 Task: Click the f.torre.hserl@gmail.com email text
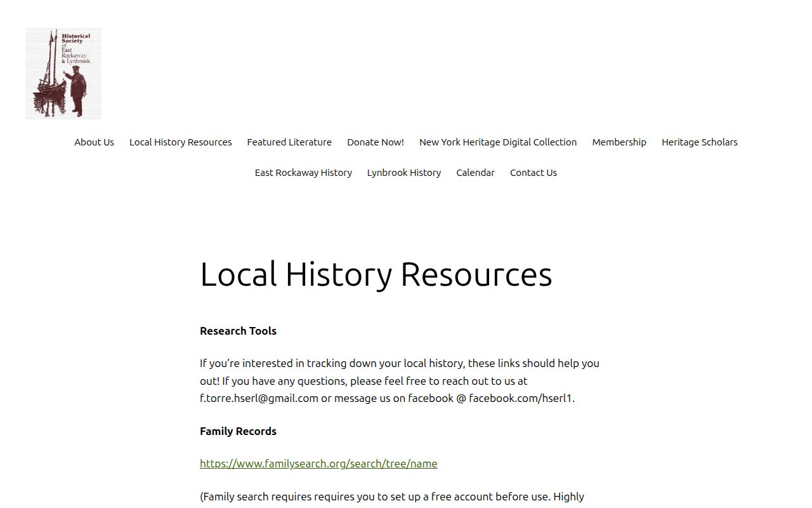click(x=259, y=398)
